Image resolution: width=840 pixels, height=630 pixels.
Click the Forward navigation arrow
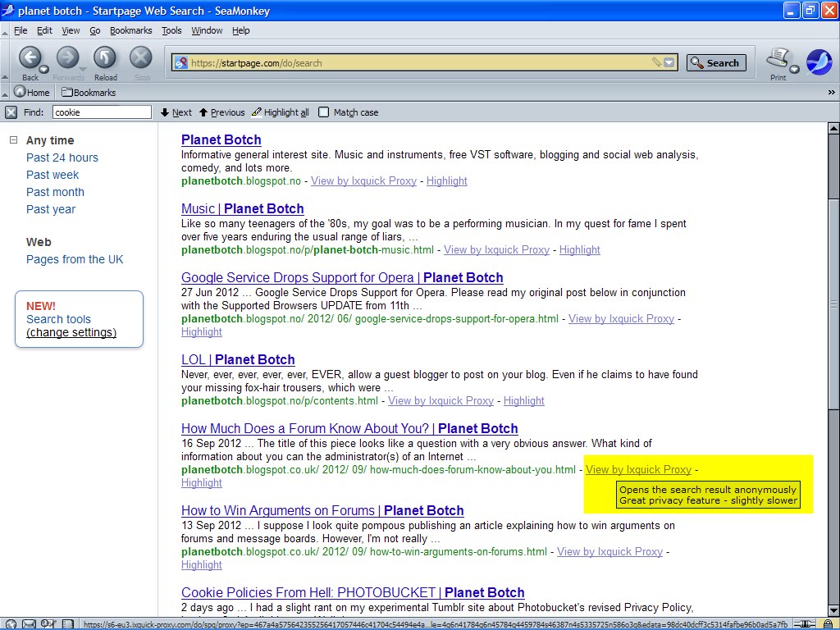point(67,58)
